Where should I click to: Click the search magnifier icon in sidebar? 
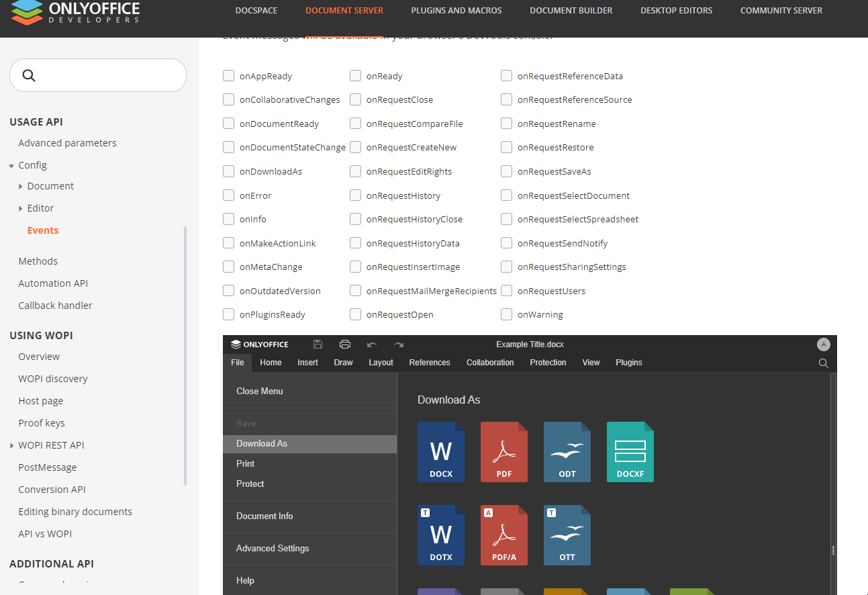coord(29,75)
